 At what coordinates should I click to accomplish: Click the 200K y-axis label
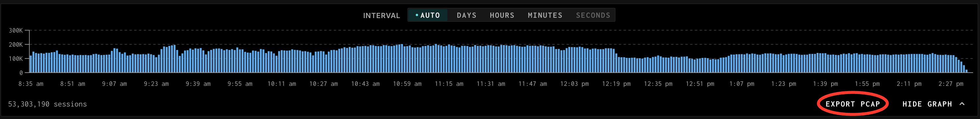16,44
